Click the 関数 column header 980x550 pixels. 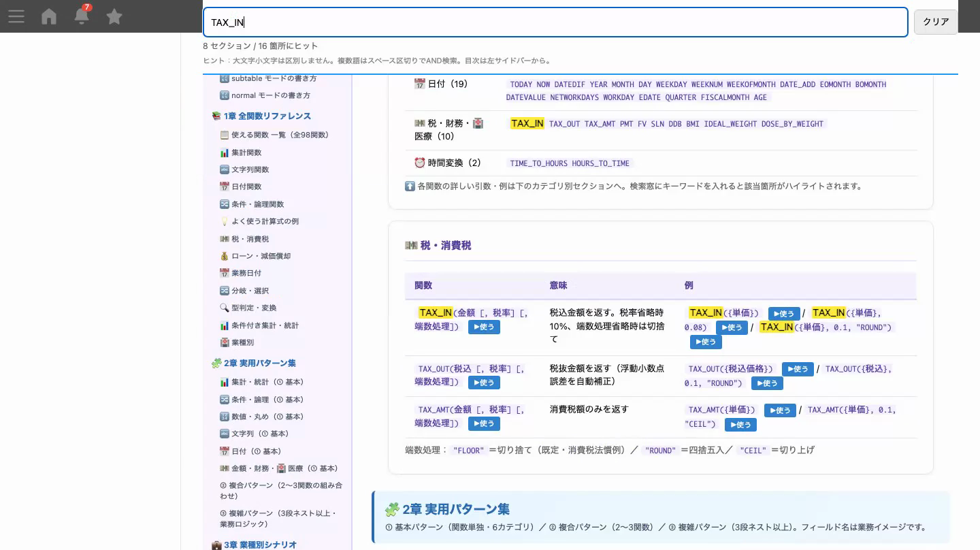423,285
